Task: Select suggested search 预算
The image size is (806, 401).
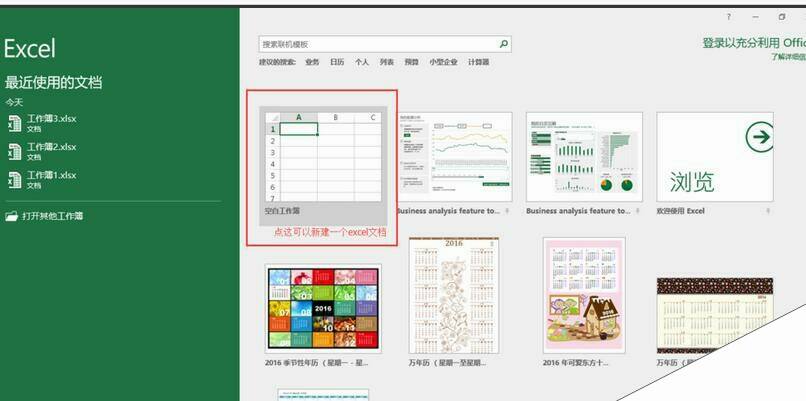Action: [x=411, y=62]
